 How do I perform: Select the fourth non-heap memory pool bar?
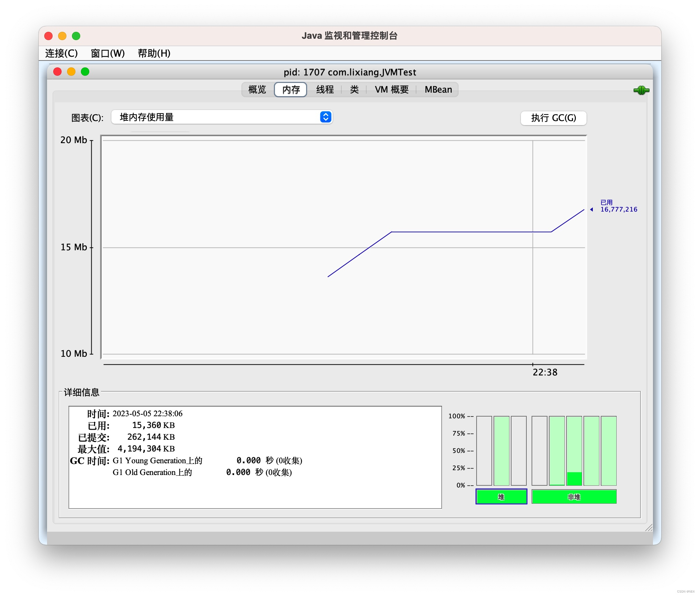click(591, 450)
